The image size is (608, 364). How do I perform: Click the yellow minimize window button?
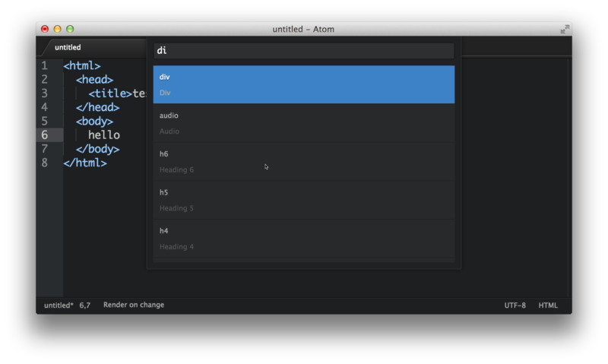click(57, 29)
